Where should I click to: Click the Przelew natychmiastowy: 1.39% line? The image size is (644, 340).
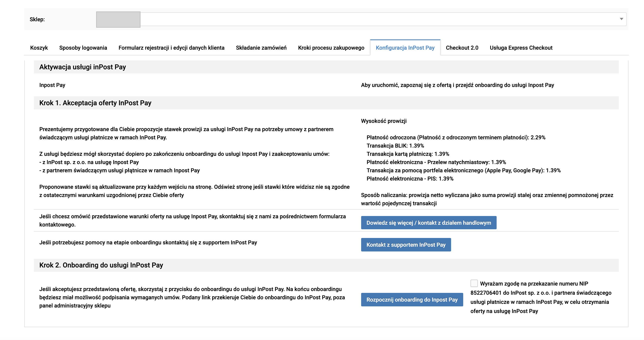click(x=436, y=162)
